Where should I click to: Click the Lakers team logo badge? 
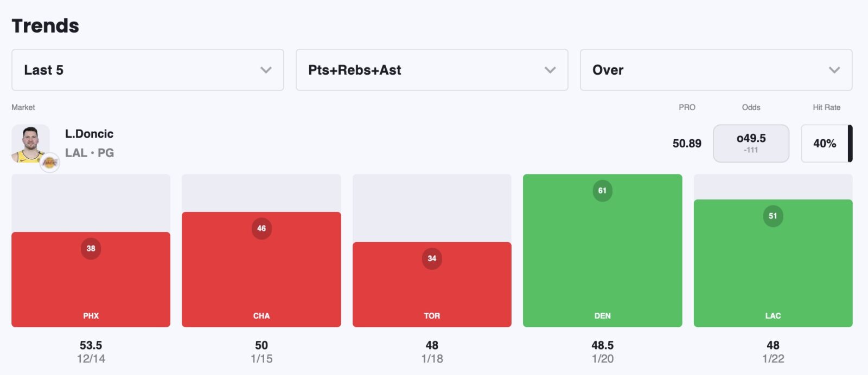pyautogui.click(x=50, y=162)
